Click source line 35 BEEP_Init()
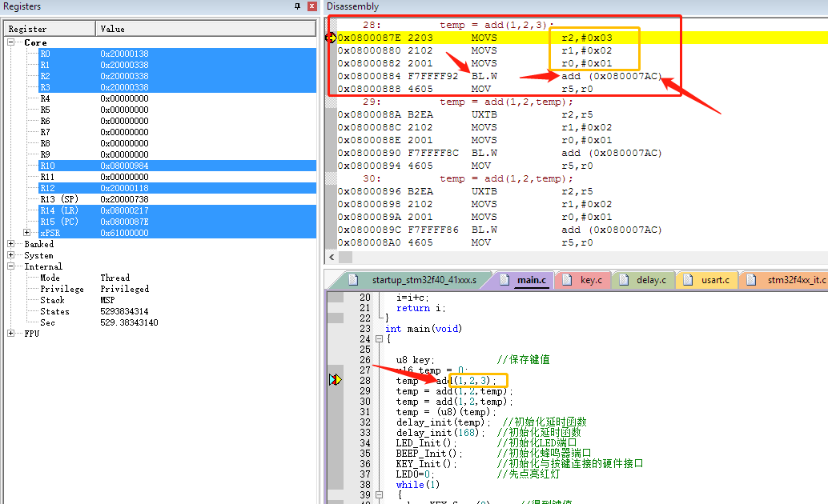Image resolution: width=828 pixels, height=504 pixels. [x=429, y=454]
